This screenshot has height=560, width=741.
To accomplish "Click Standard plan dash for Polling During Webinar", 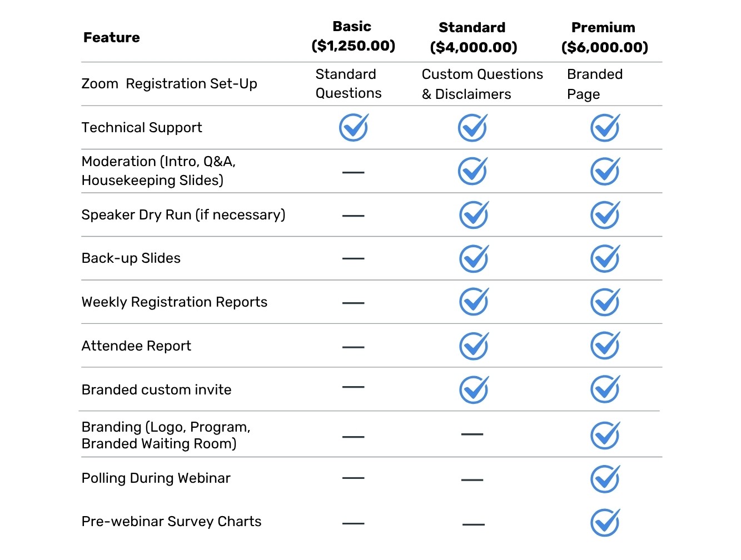I will coord(472,479).
